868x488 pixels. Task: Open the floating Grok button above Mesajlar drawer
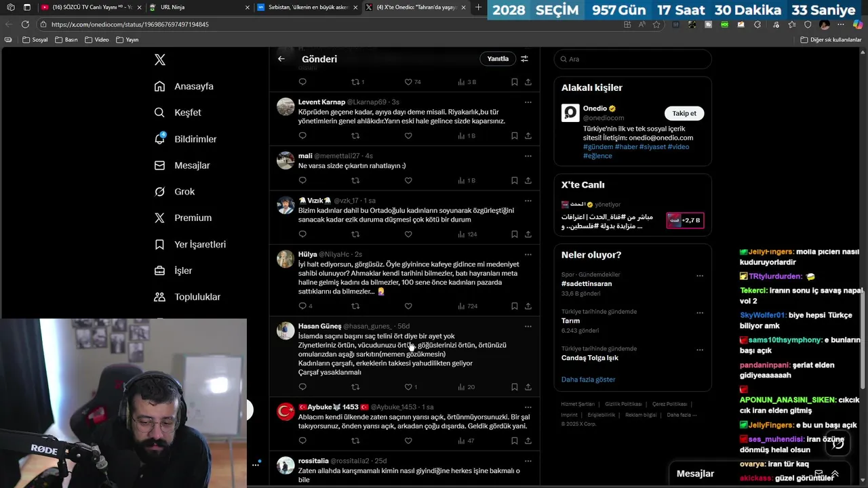point(837,443)
